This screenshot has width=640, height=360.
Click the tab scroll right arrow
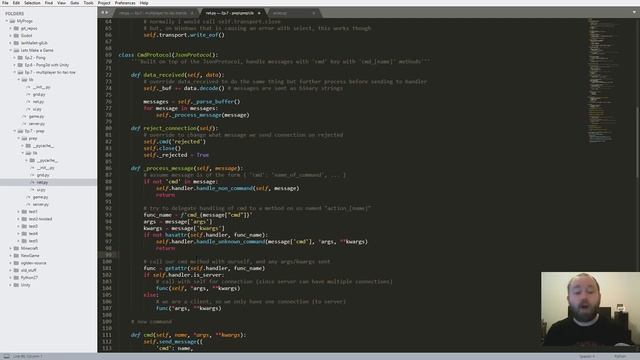107,13
